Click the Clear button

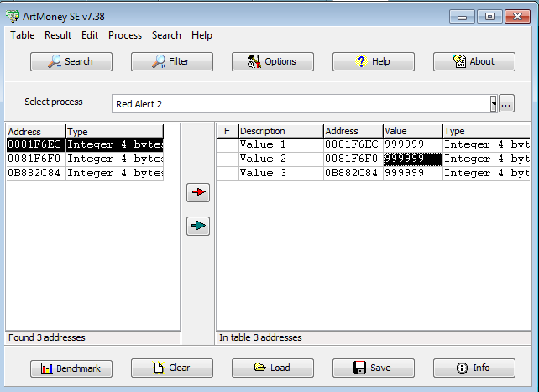(x=172, y=368)
